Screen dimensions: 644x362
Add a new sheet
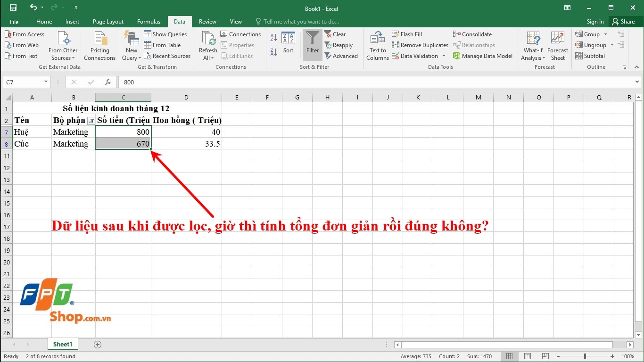point(98,345)
